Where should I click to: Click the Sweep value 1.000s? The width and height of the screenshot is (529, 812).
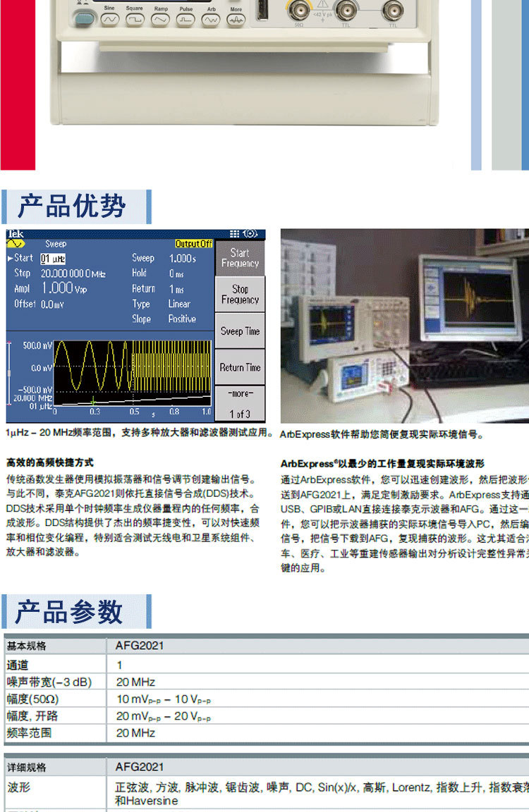pos(183,258)
